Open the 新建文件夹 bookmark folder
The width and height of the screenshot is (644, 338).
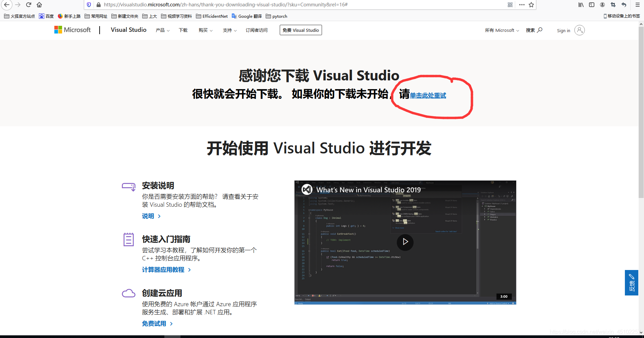pos(125,16)
